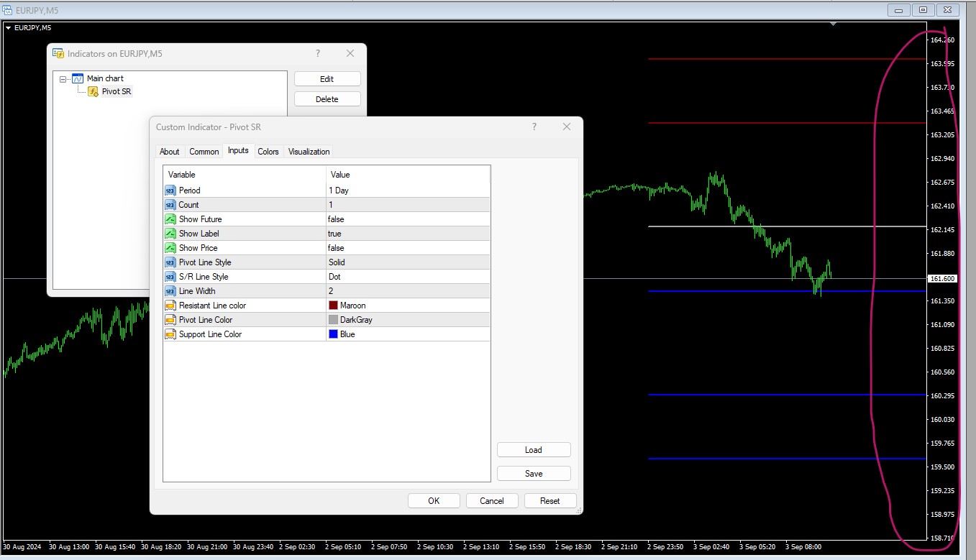Click the Line Width variable icon
Viewport: 976px width, 560px height.
[170, 291]
